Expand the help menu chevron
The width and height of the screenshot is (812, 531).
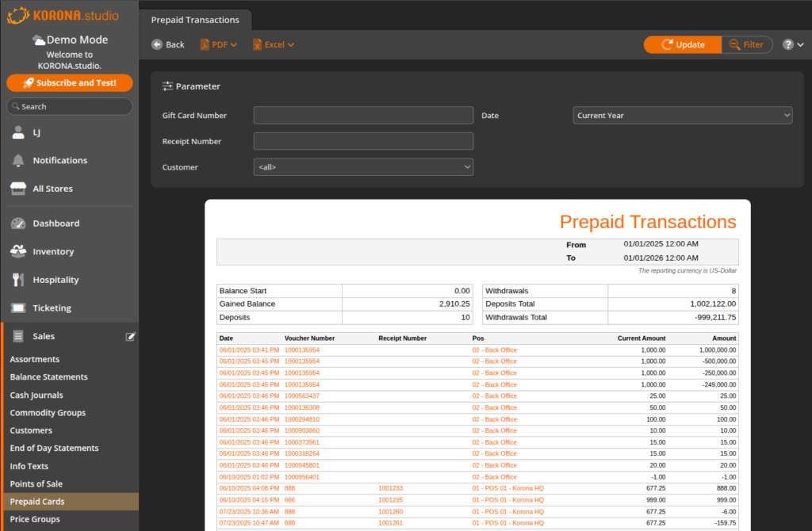click(x=801, y=45)
